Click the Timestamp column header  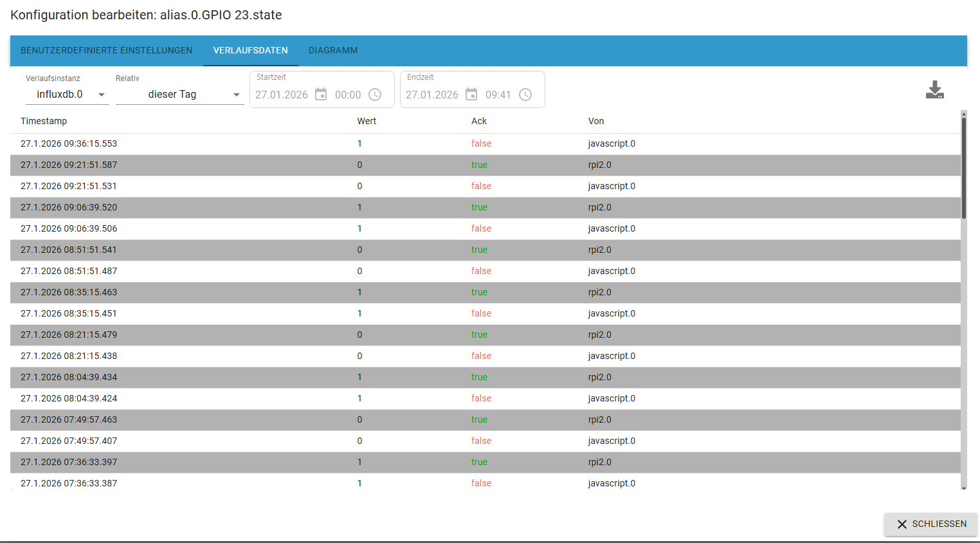44,121
